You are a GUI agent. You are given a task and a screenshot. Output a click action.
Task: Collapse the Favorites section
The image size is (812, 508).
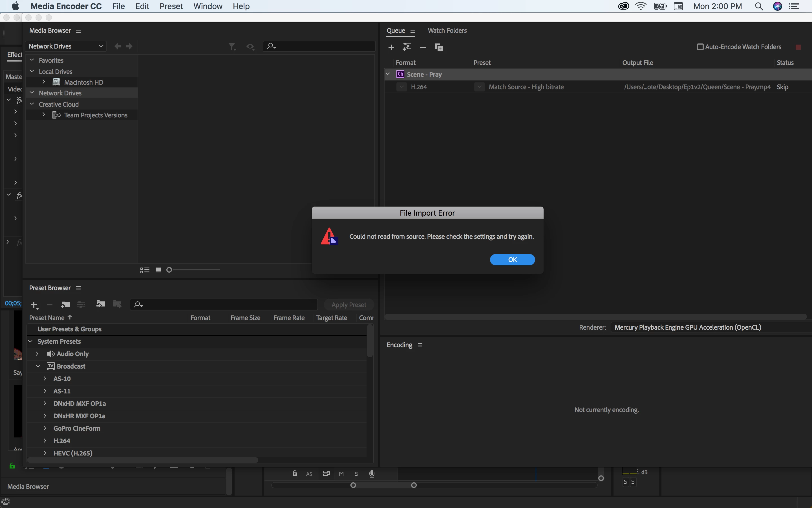pos(32,60)
